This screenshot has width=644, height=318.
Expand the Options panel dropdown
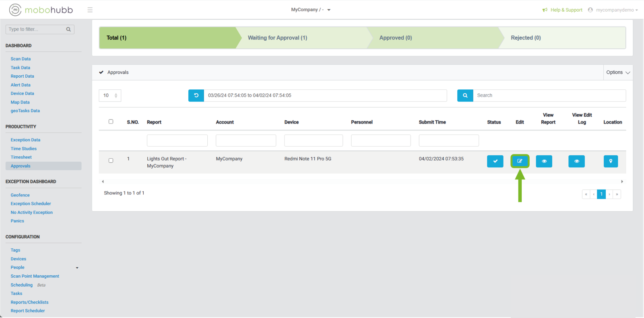pos(618,72)
